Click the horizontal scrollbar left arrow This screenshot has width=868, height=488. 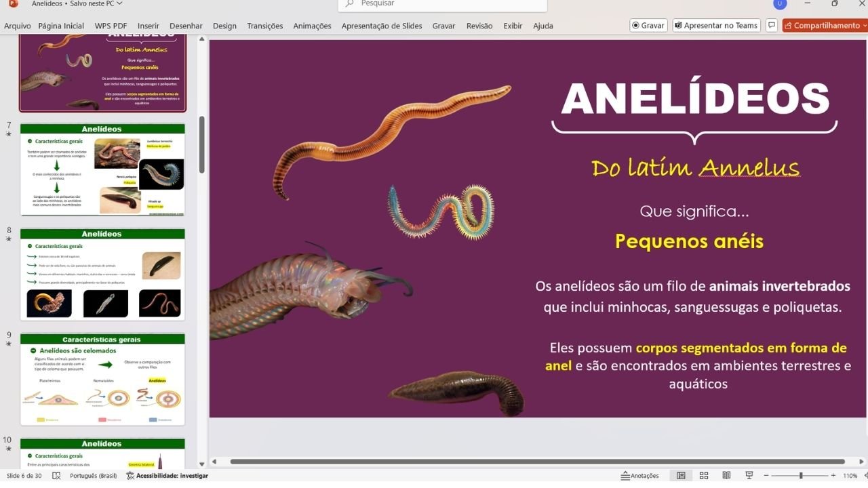coord(214,462)
